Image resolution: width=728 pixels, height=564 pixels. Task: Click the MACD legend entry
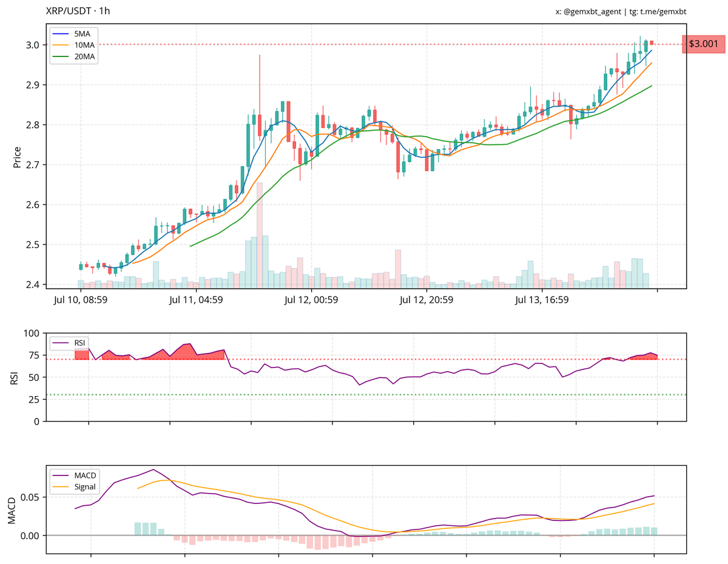point(75,474)
